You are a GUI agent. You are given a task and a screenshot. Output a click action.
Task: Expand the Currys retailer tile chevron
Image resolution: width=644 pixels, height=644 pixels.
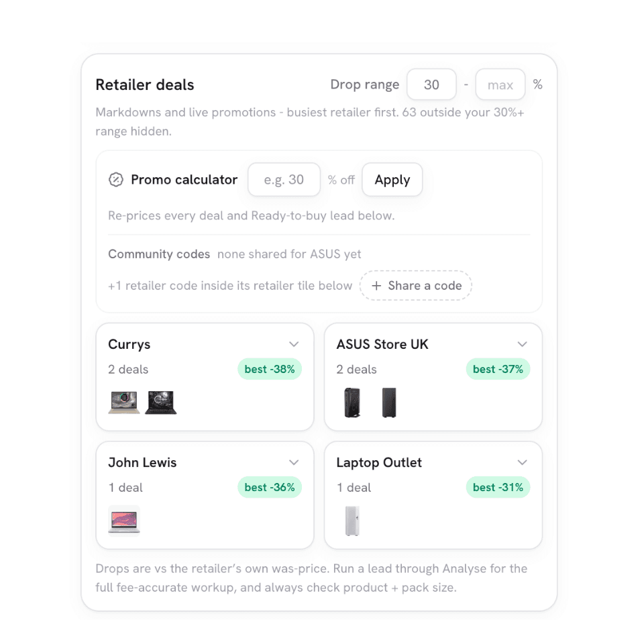coord(294,344)
